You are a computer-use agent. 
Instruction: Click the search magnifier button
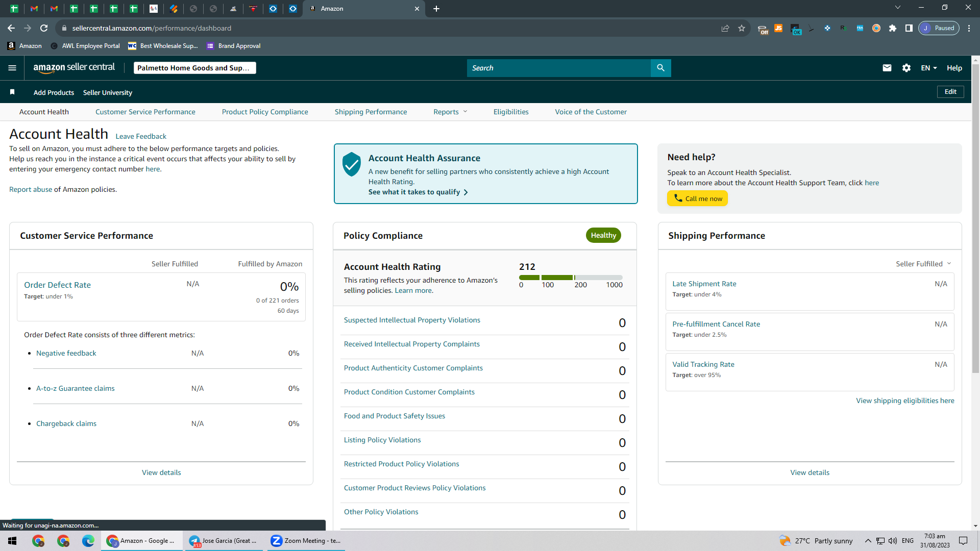(x=660, y=68)
